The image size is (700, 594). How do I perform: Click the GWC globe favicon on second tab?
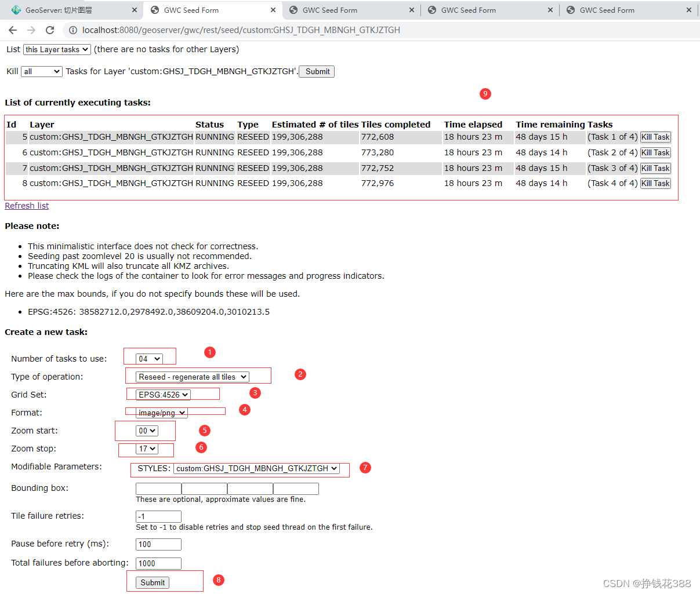pyautogui.click(x=155, y=10)
